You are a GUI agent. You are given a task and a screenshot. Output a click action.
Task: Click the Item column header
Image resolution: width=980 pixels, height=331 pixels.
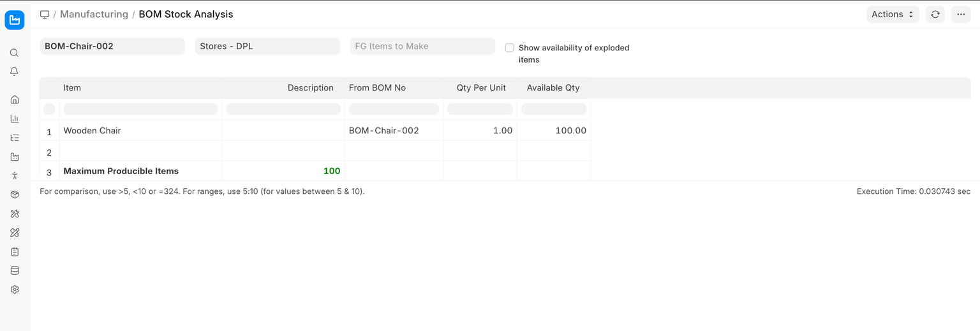click(72, 88)
